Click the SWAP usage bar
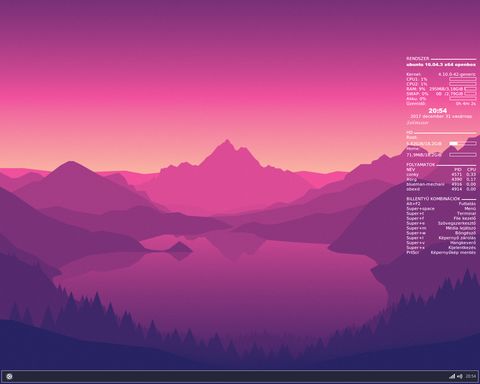The image size is (480, 384). tap(470, 94)
